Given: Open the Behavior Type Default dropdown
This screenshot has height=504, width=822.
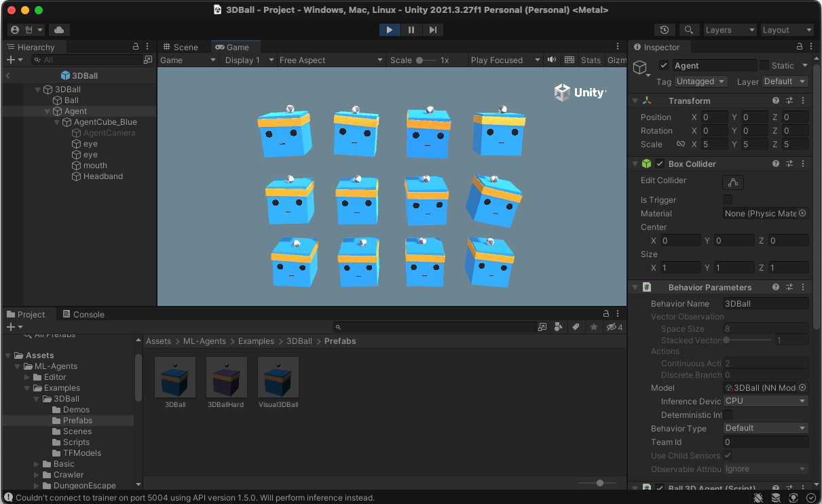Looking at the screenshot, I should 766,428.
